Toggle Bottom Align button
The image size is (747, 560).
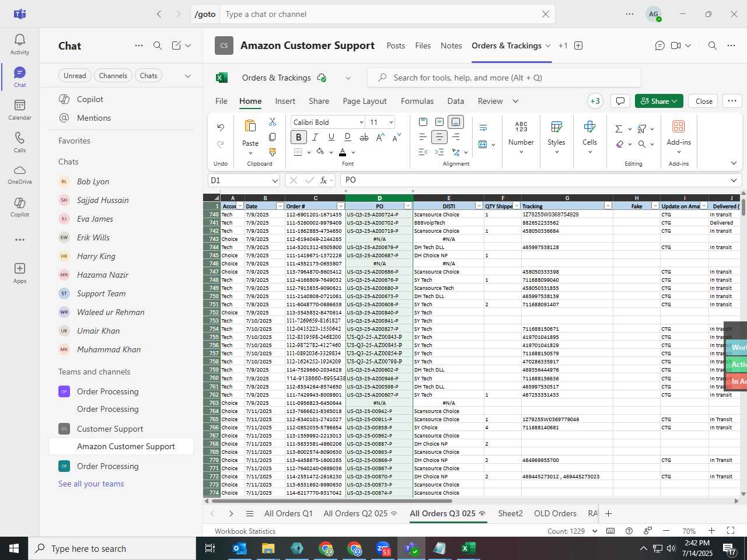point(456,122)
